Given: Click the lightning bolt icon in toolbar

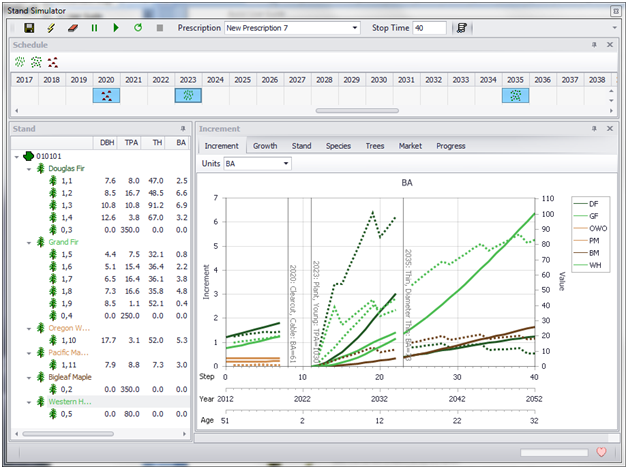Looking at the screenshot, I should pyautogui.click(x=51, y=28).
